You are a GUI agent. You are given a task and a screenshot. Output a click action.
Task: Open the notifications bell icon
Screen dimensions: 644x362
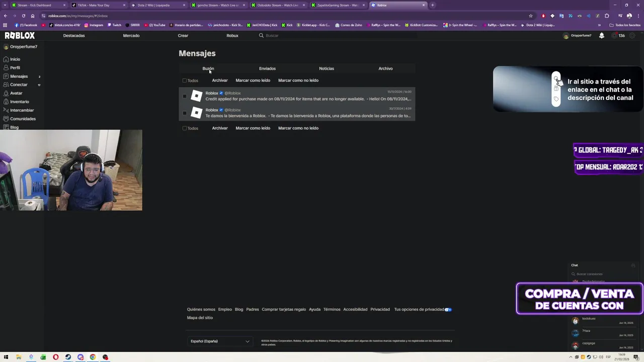[601, 36]
